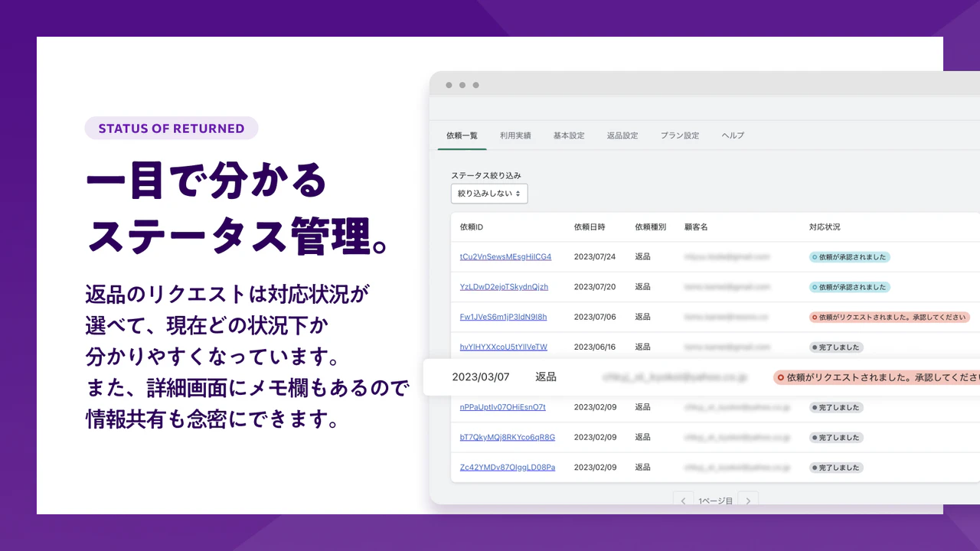Select the date 2023/07/24

(x=595, y=257)
